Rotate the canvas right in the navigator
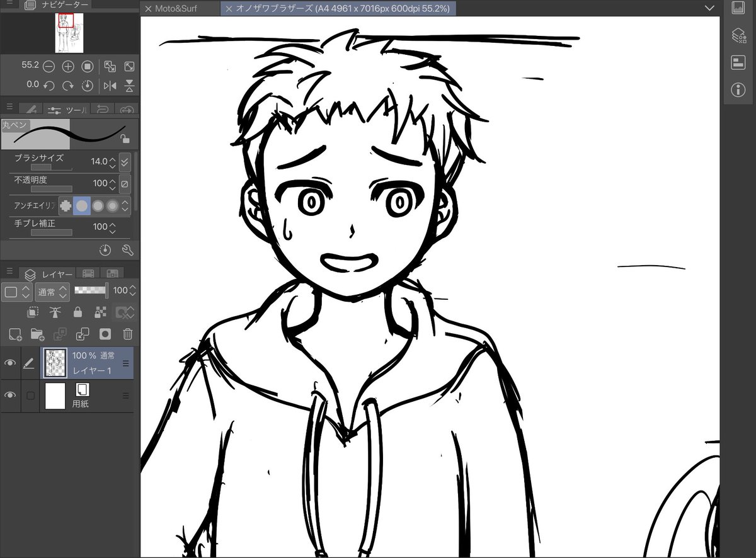 pyautogui.click(x=68, y=85)
